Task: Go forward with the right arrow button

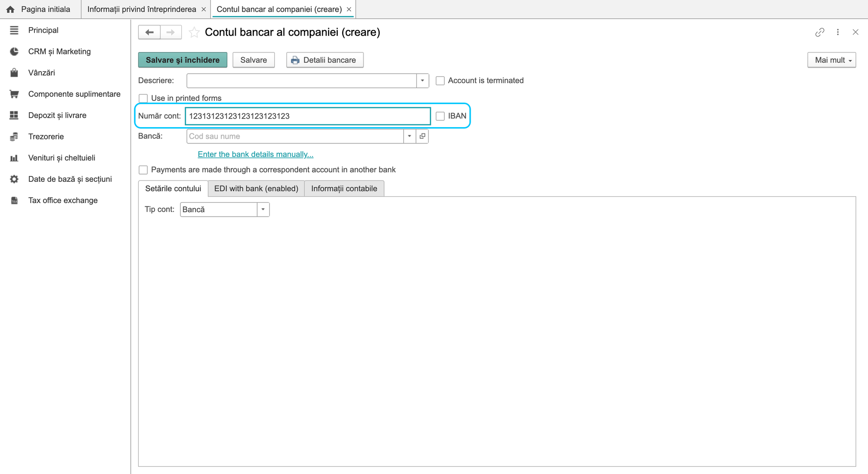Action: click(171, 32)
